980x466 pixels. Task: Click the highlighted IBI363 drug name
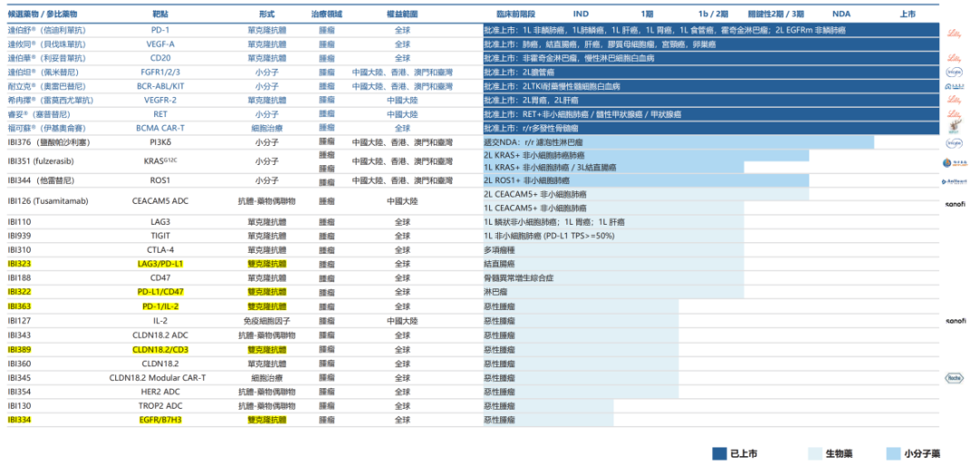19,306
